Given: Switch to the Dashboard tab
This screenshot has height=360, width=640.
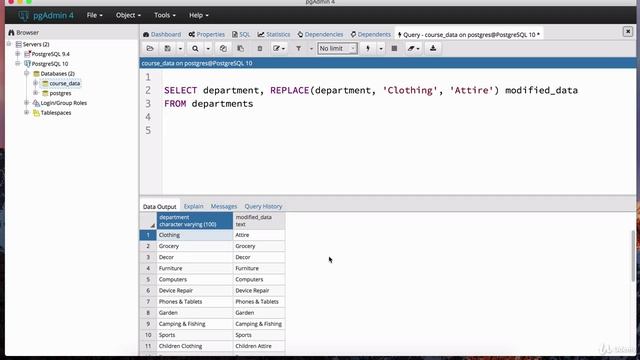Looking at the screenshot, I should pos(162,34).
